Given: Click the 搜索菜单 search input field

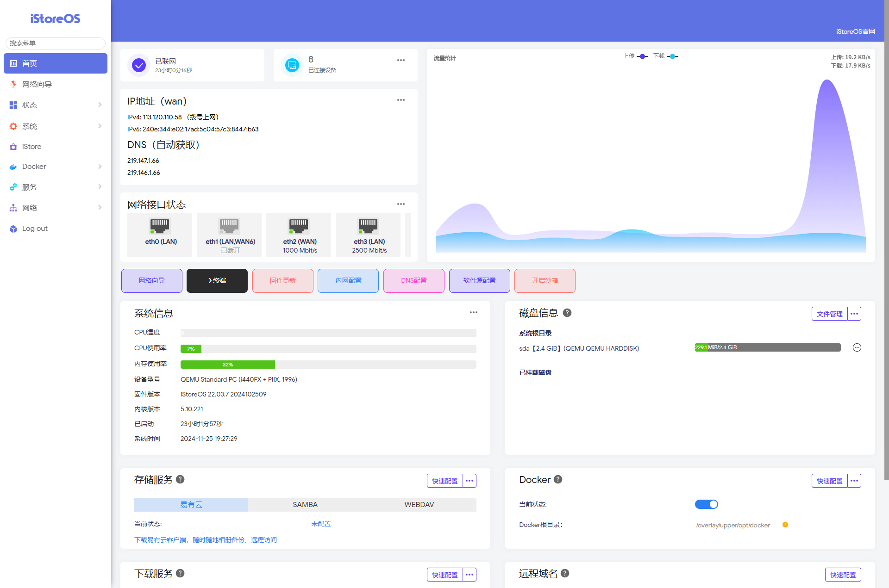Looking at the screenshot, I should click(56, 43).
